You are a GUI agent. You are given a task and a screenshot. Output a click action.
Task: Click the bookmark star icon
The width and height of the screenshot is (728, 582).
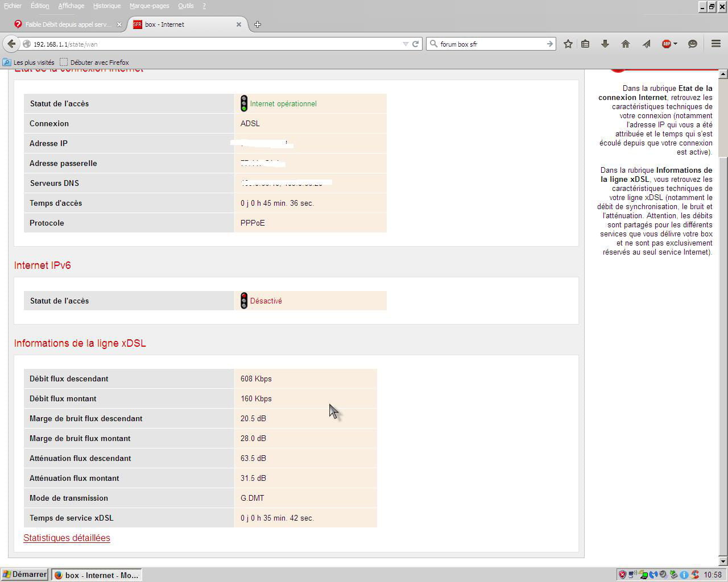pos(568,44)
